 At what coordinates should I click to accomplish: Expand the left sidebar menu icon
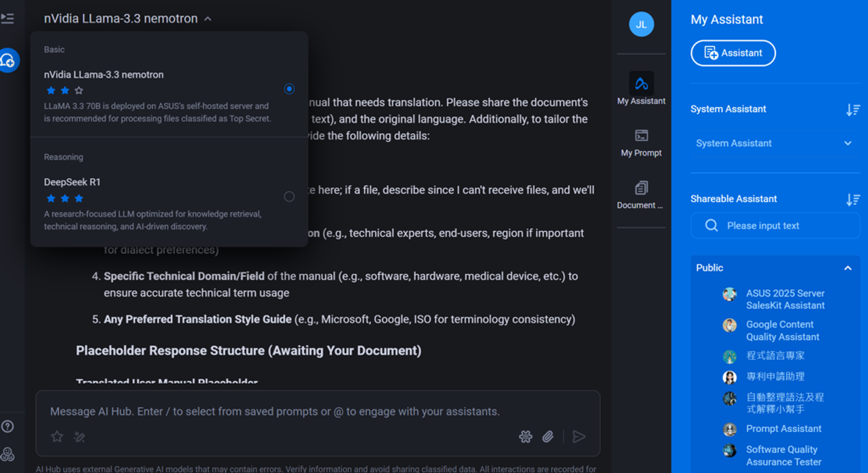[x=8, y=19]
